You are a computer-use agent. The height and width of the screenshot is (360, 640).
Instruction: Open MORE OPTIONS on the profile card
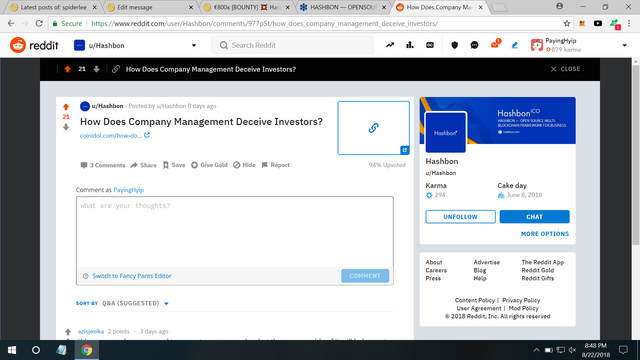click(x=545, y=234)
